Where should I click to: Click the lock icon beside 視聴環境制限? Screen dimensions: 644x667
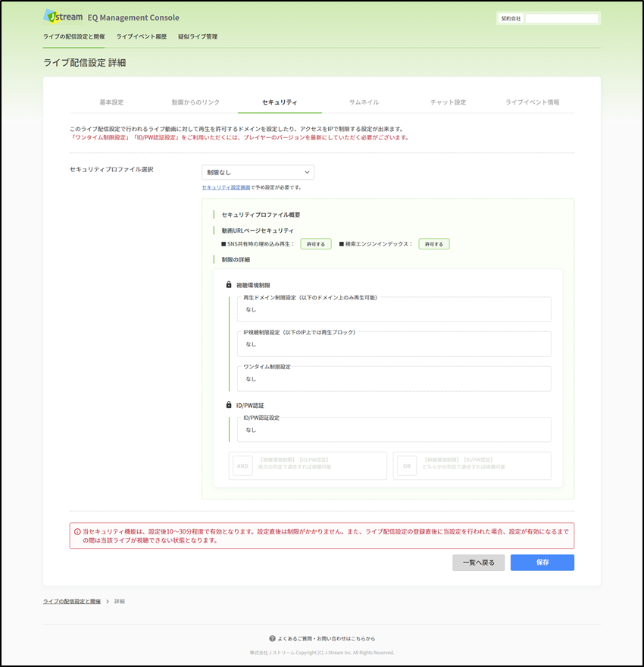229,284
